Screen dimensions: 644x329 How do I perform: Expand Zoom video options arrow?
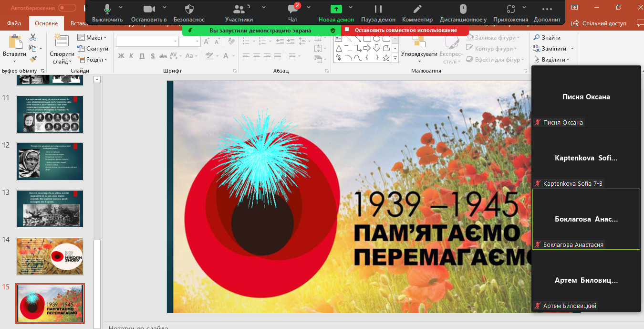pos(165,8)
